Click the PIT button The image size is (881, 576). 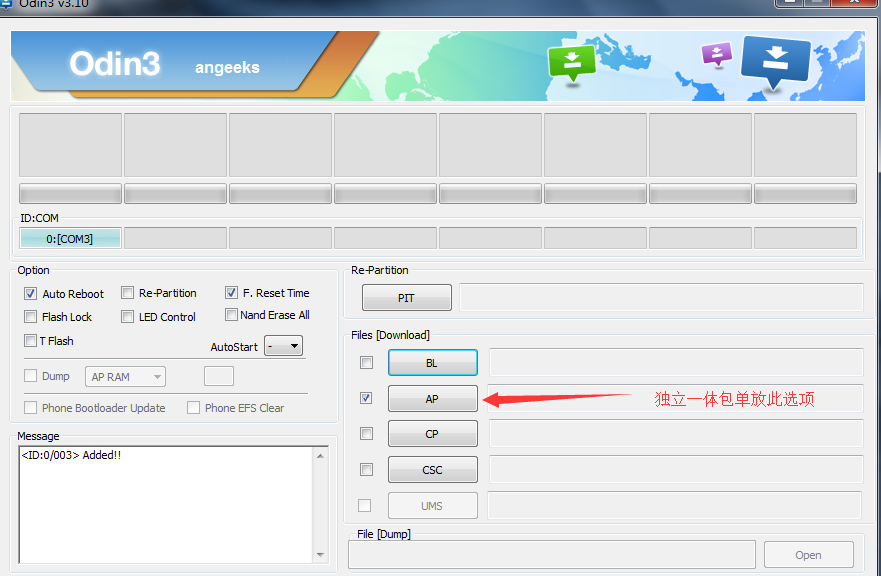click(x=407, y=297)
